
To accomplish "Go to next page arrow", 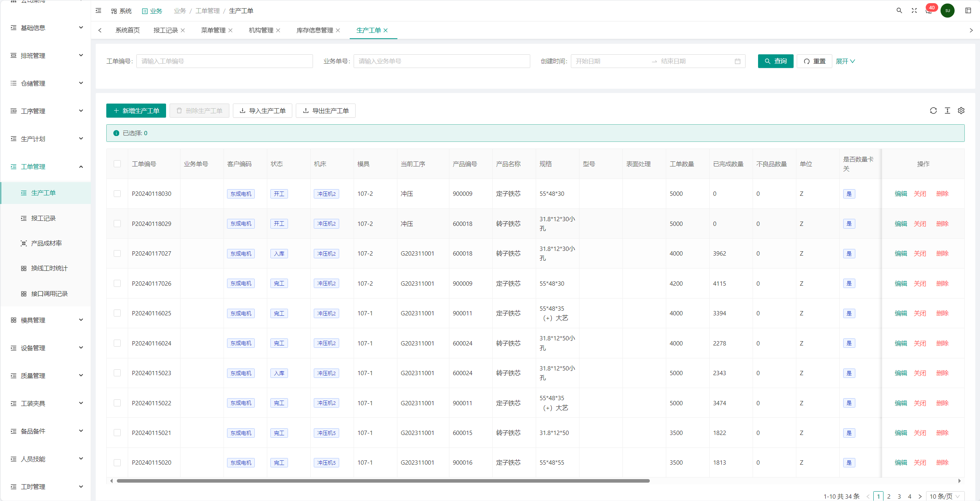I will [x=920, y=496].
